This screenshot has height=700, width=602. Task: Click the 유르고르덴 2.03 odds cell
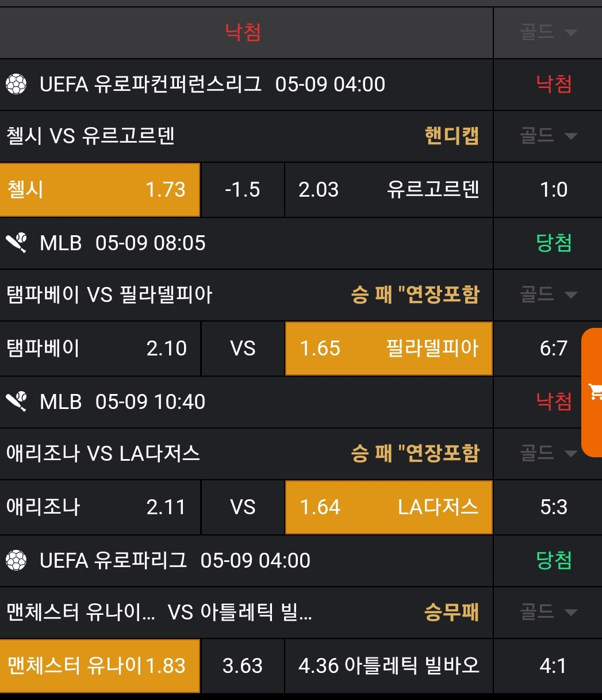pos(389,190)
